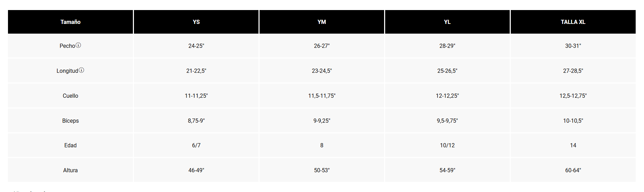644x192 pixels.
Task: Select the 50-53" height cell
Action: click(322, 170)
